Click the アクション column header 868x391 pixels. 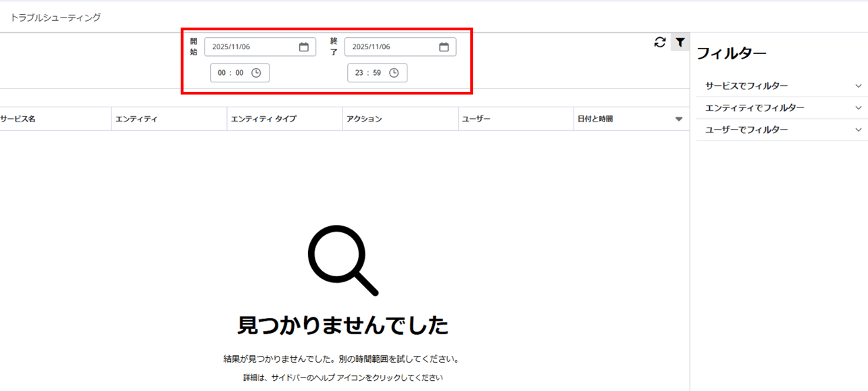[x=364, y=119]
